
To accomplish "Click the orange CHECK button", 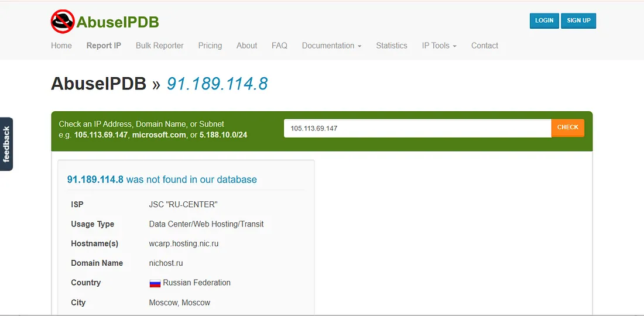I will point(568,128).
